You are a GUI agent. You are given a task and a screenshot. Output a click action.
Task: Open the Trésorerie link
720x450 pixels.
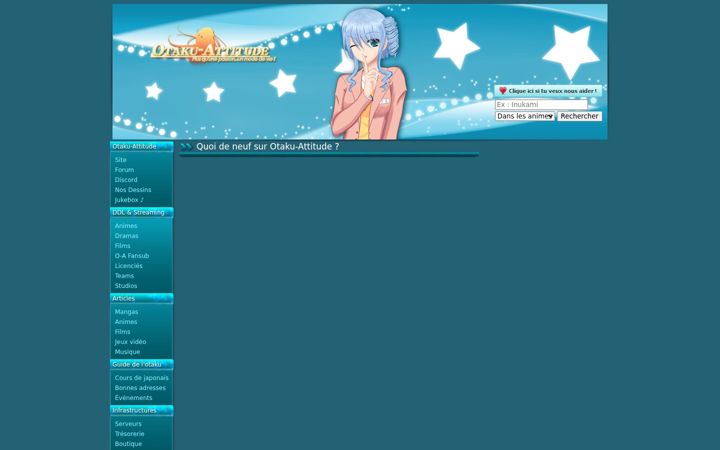129,434
